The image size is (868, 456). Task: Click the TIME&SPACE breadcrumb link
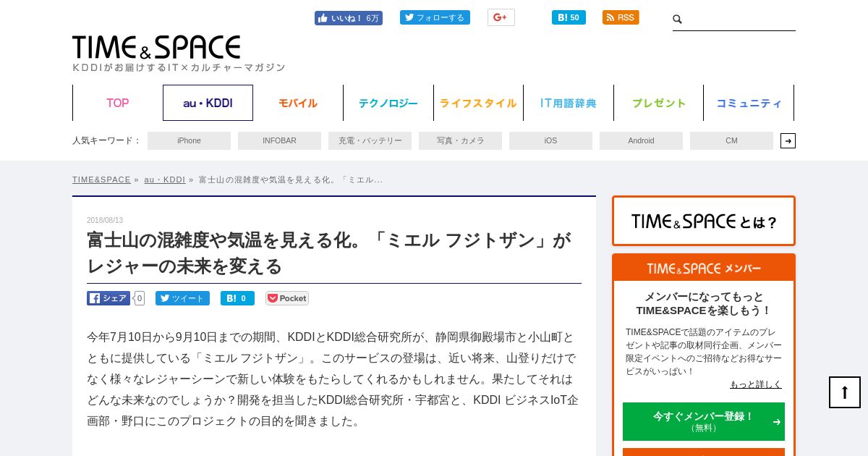[101, 180]
